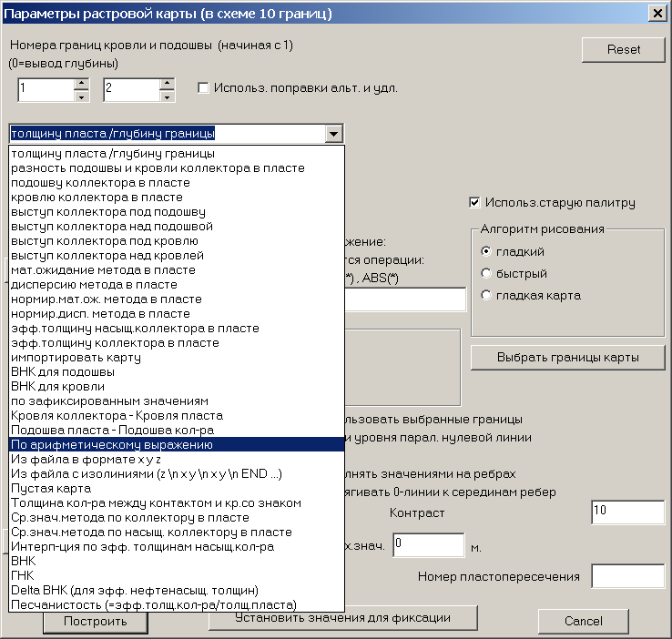Image resolution: width=672 pixels, height=639 pixels.
Task: Select 'гладкая карта' drawing algorithm
Action: [x=486, y=295]
